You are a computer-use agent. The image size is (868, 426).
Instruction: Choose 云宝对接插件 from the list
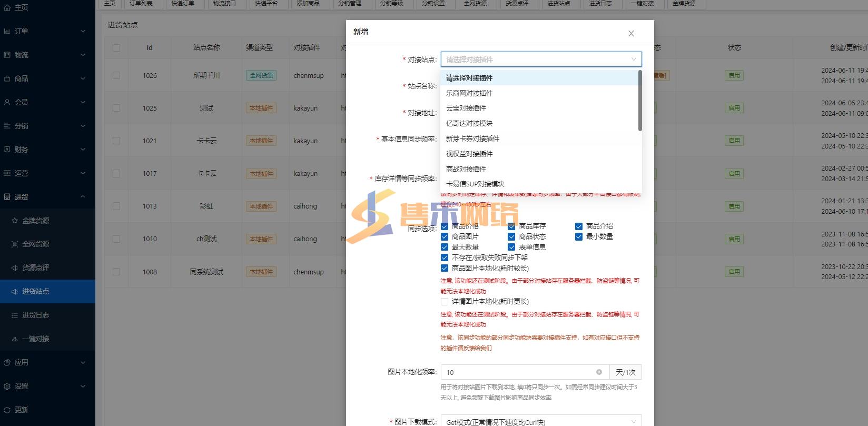pyautogui.click(x=466, y=108)
